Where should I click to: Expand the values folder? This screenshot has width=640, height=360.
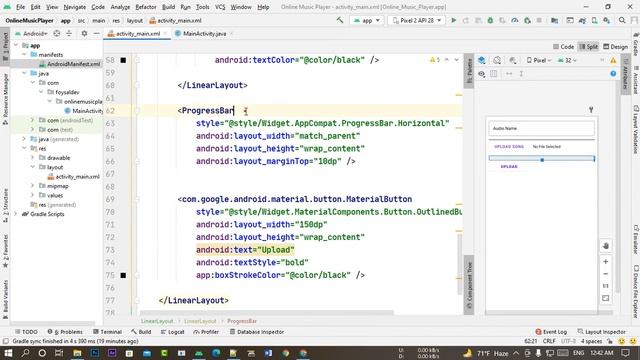point(33,195)
